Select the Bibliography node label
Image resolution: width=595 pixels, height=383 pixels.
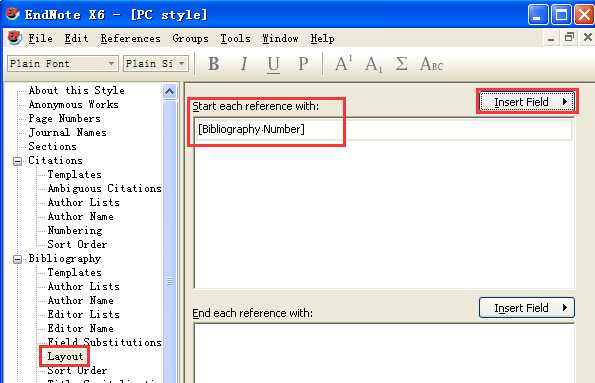(65, 259)
